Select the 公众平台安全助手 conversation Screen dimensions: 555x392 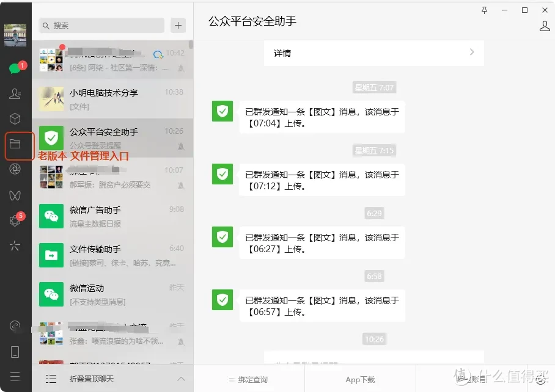(x=112, y=138)
